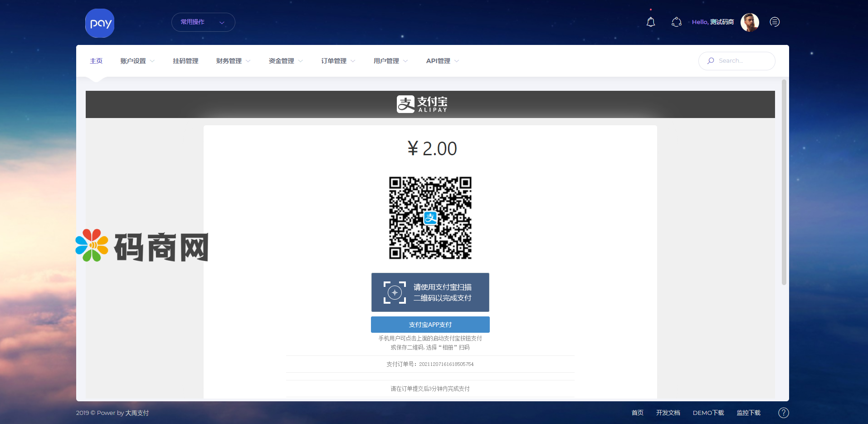Open the 开发文档 footer link
The image size is (868, 424).
(x=668, y=413)
